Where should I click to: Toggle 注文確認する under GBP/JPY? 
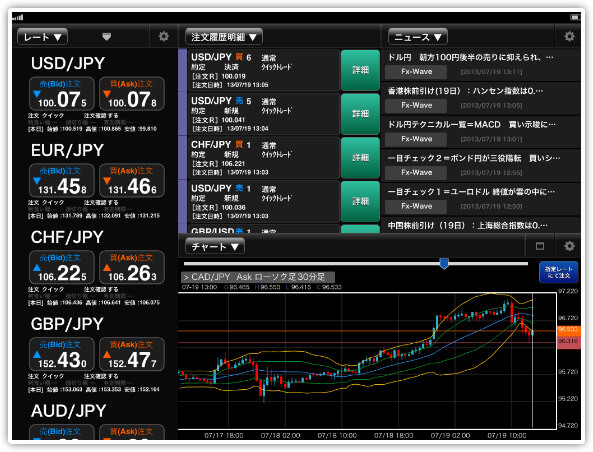point(101,376)
